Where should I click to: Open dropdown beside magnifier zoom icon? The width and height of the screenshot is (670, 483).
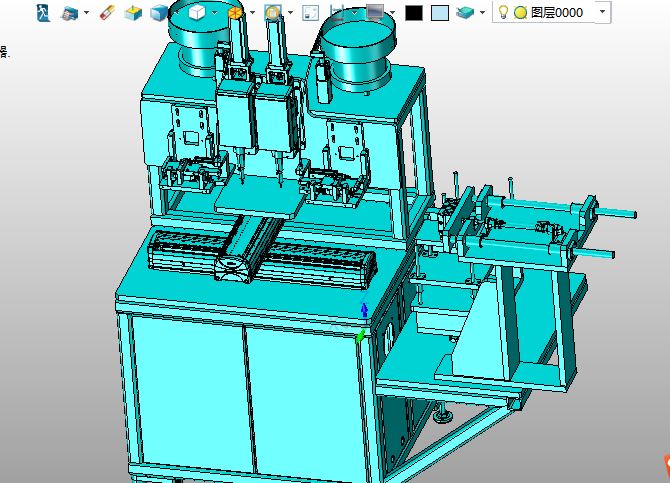[x=291, y=12]
